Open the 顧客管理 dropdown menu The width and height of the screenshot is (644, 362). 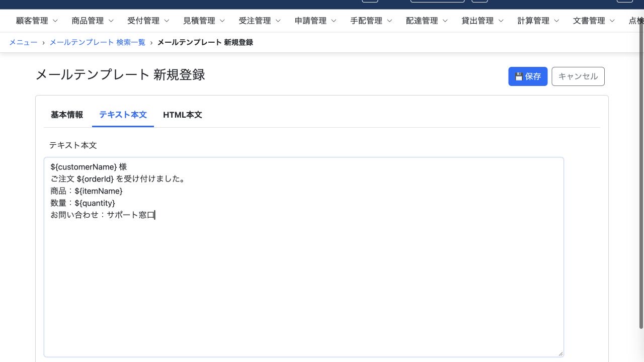point(37,21)
